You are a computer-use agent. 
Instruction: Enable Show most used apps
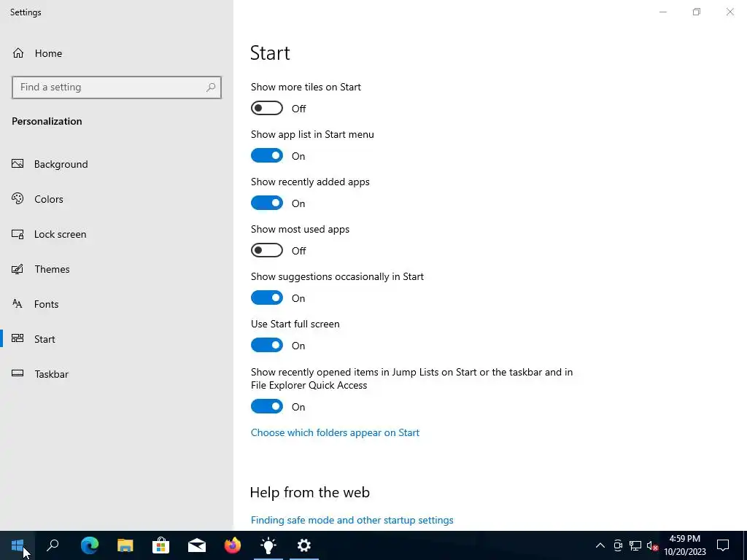click(267, 251)
